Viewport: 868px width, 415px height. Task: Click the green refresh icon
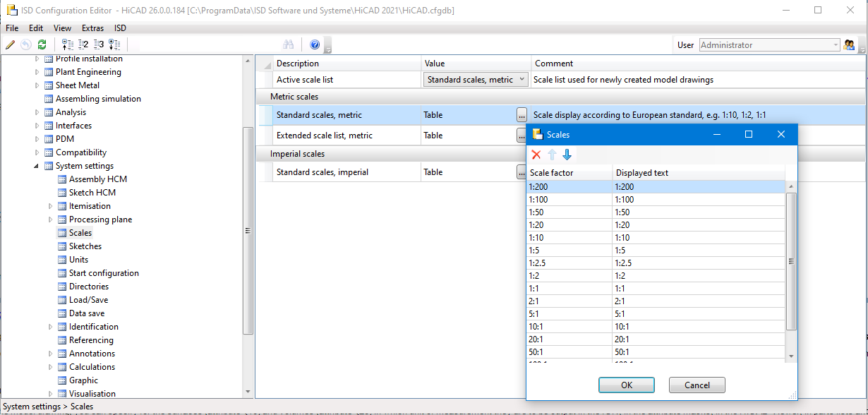click(42, 44)
